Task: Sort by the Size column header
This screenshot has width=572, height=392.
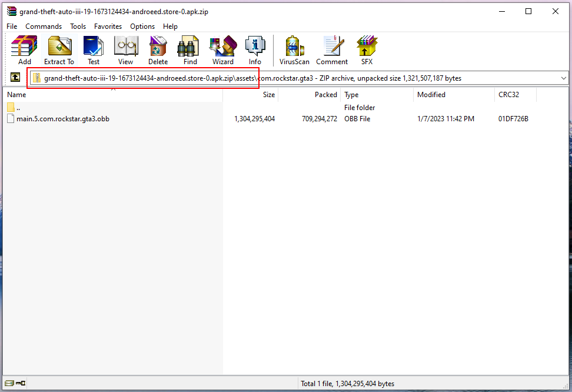Action: [251, 95]
